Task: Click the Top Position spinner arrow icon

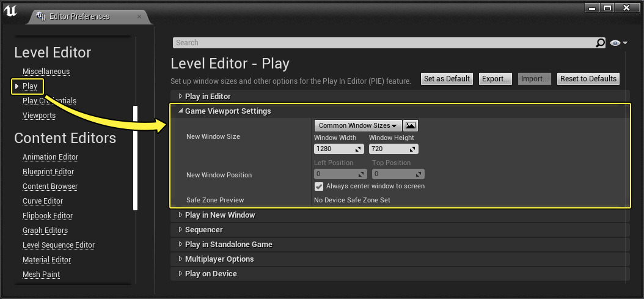Action: 419,174
